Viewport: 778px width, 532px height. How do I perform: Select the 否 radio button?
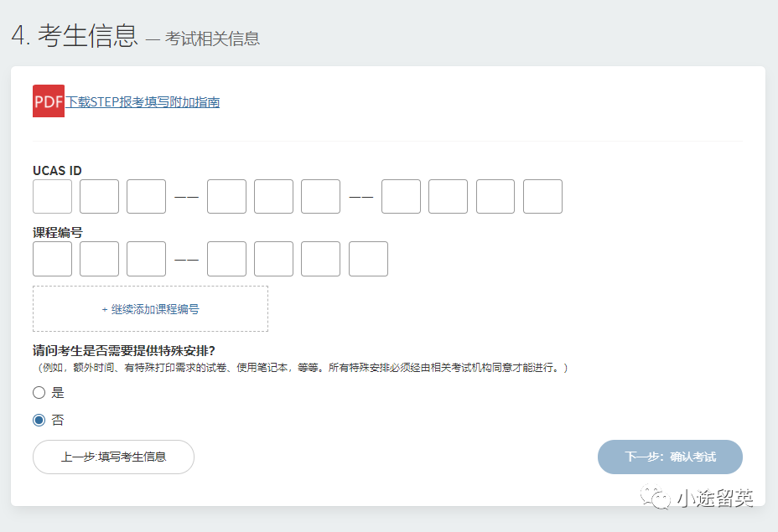[39, 421]
